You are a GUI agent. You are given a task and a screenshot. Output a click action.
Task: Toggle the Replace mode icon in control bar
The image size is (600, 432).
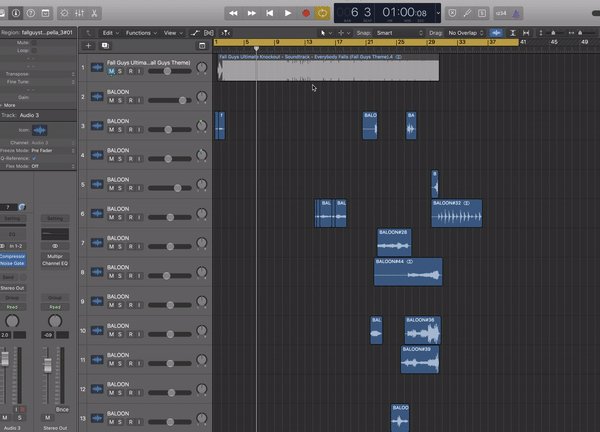[452, 13]
